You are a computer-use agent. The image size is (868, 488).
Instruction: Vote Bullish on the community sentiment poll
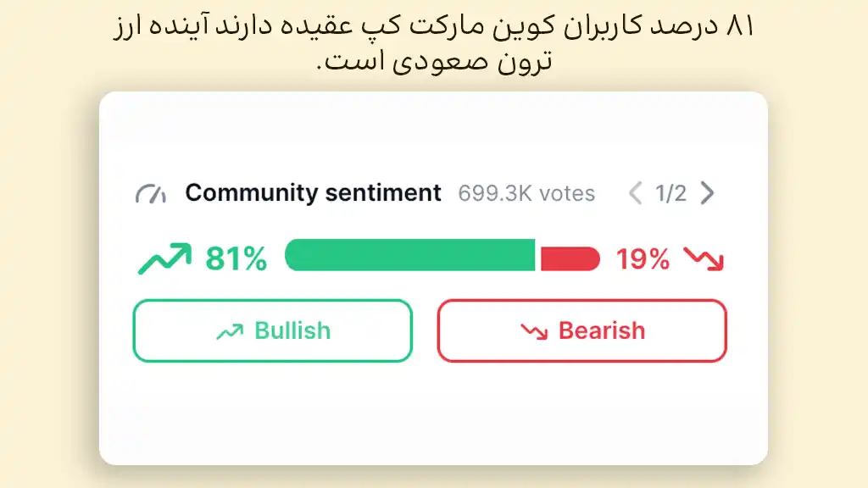272,330
